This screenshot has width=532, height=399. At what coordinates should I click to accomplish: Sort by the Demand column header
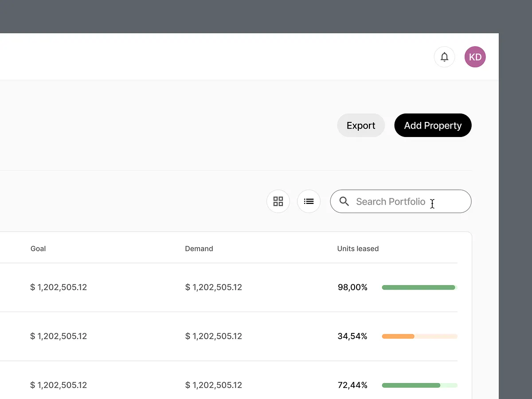199,249
